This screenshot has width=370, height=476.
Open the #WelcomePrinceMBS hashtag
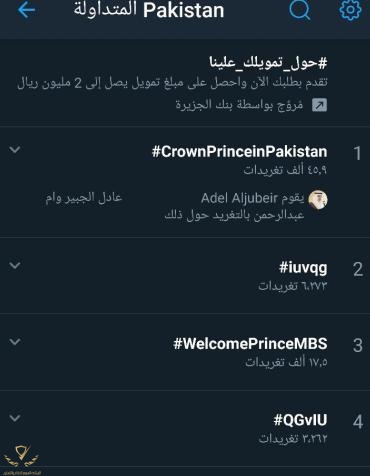250,344
